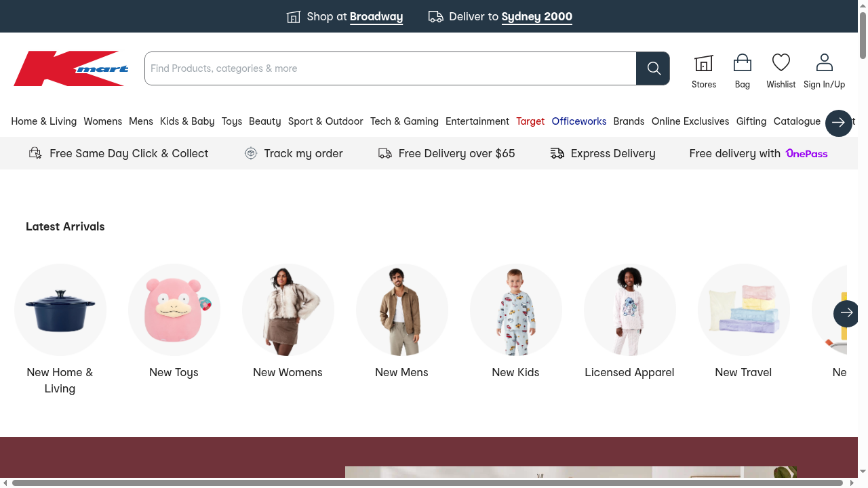This screenshot has height=488, width=868.
Task: Open New Mens thumbnail image
Action: [402, 310]
